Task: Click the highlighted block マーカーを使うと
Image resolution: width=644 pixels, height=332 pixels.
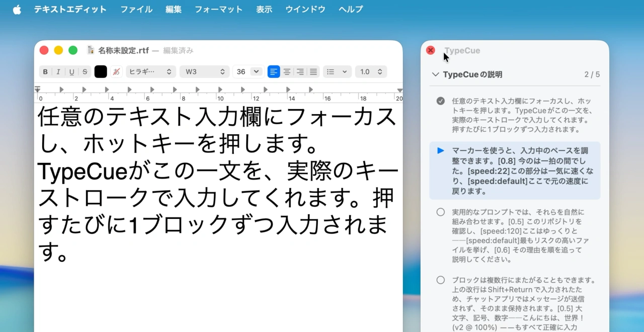Action: pyautogui.click(x=515, y=171)
